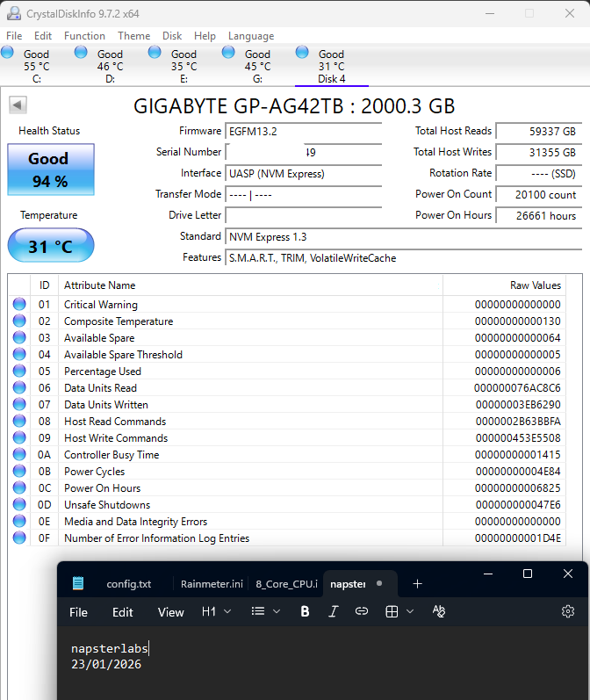Add a new Notepad tab
The width and height of the screenshot is (590, 700).
pos(417,583)
